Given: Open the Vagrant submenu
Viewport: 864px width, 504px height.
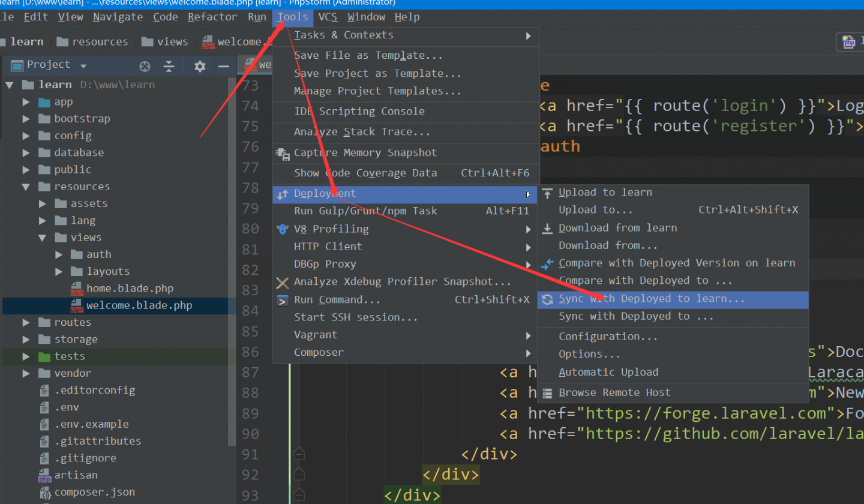Looking at the screenshot, I should (406, 335).
